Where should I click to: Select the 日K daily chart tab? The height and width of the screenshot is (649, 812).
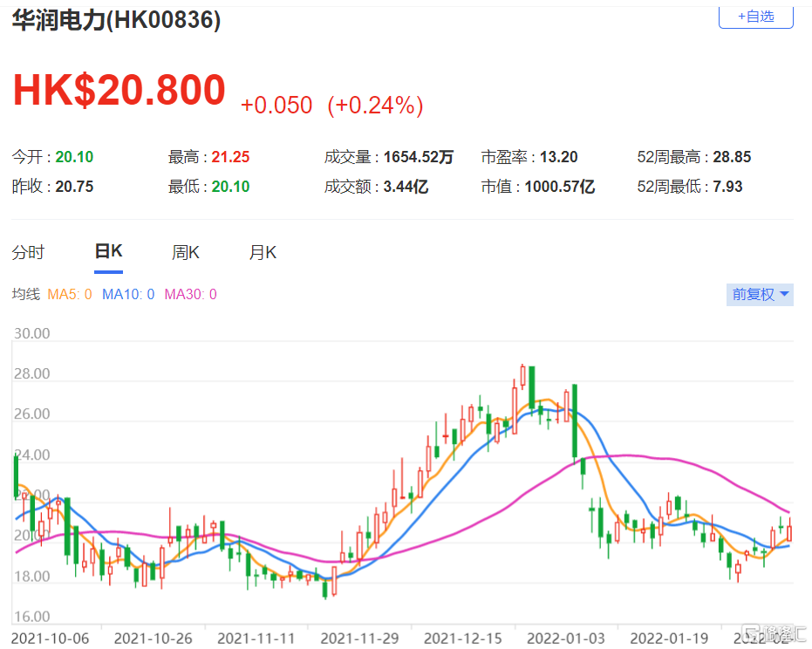pos(108,252)
